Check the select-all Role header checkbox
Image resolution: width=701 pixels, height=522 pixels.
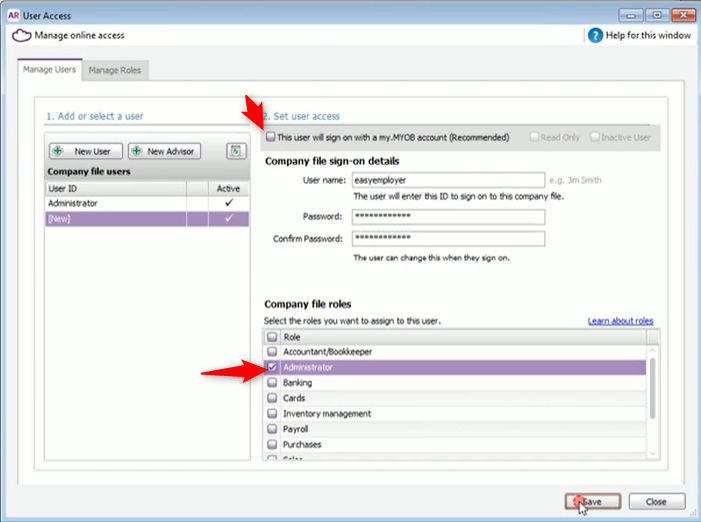[272, 337]
